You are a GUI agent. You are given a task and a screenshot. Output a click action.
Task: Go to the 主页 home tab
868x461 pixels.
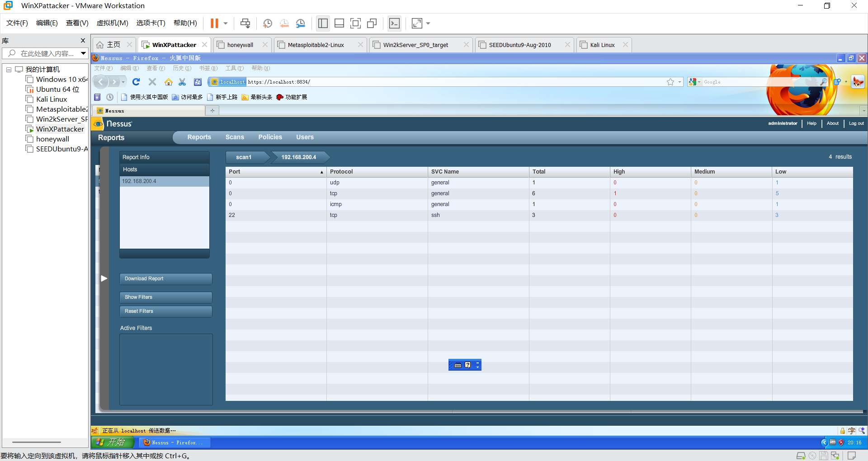[113, 45]
